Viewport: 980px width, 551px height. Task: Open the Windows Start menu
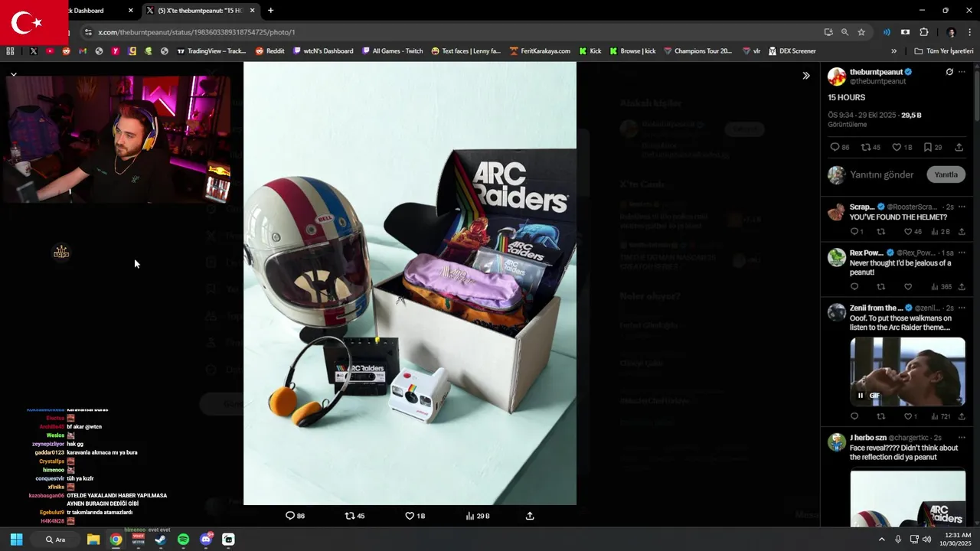(16, 540)
